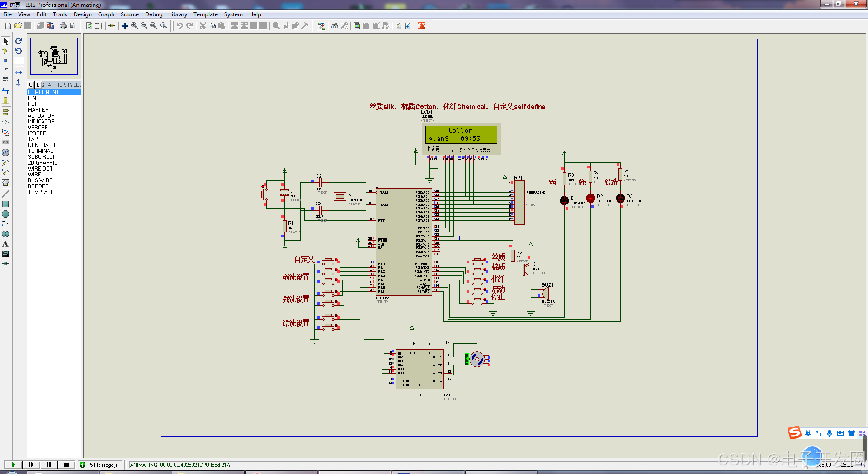Open the Debug menu
Screen dimensions: 868x474
pyautogui.click(x=154, y=14)
